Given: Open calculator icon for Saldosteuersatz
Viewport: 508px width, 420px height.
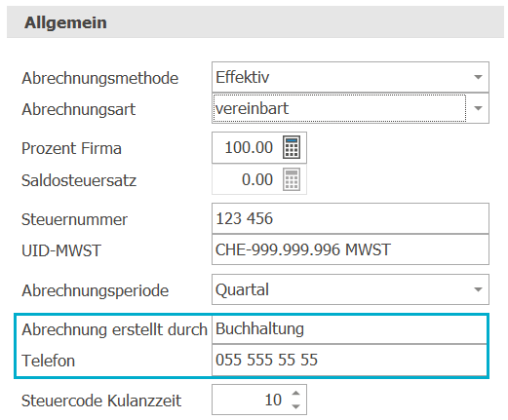Looking at the screenshot, I should point(292,179).
